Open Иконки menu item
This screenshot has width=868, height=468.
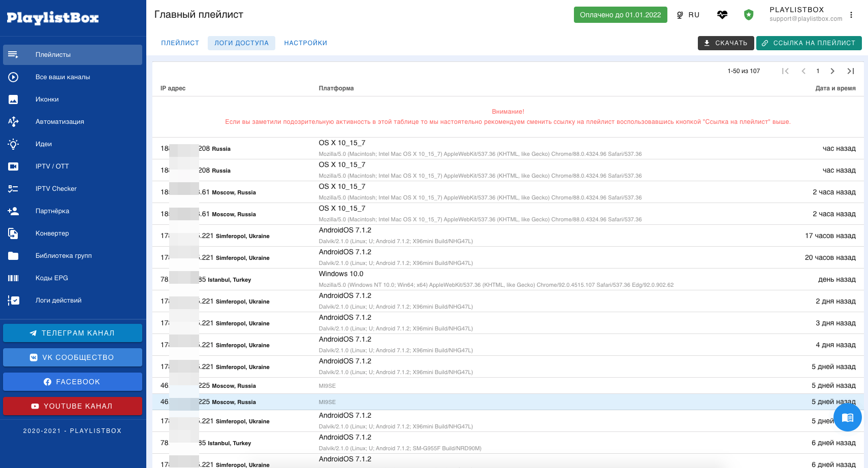coord(73,99)
